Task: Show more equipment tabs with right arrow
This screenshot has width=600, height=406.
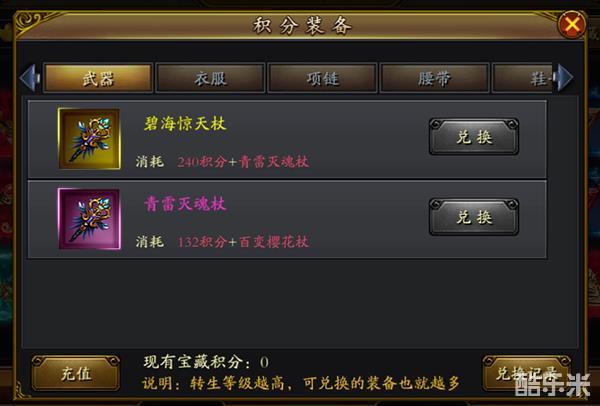Action: pyautogui.click(x=564, y=78)
